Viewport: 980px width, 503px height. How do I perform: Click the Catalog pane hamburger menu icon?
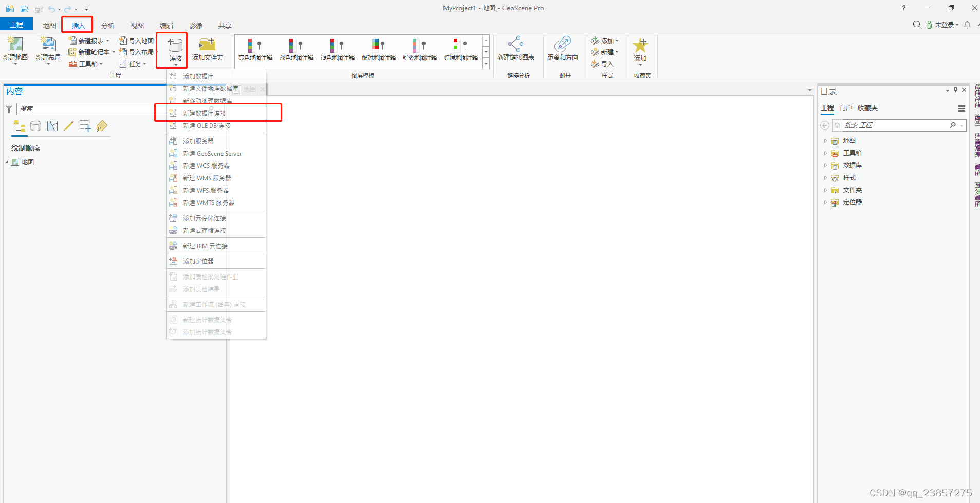click(x=961, y=108)
